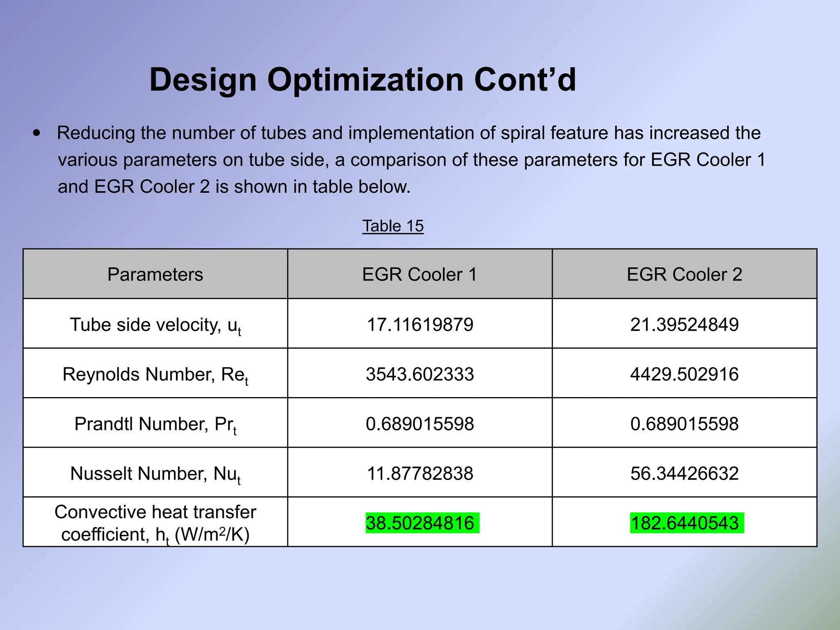Click the bullet paragraph starting 'Reducing the number'

point(400,160)
